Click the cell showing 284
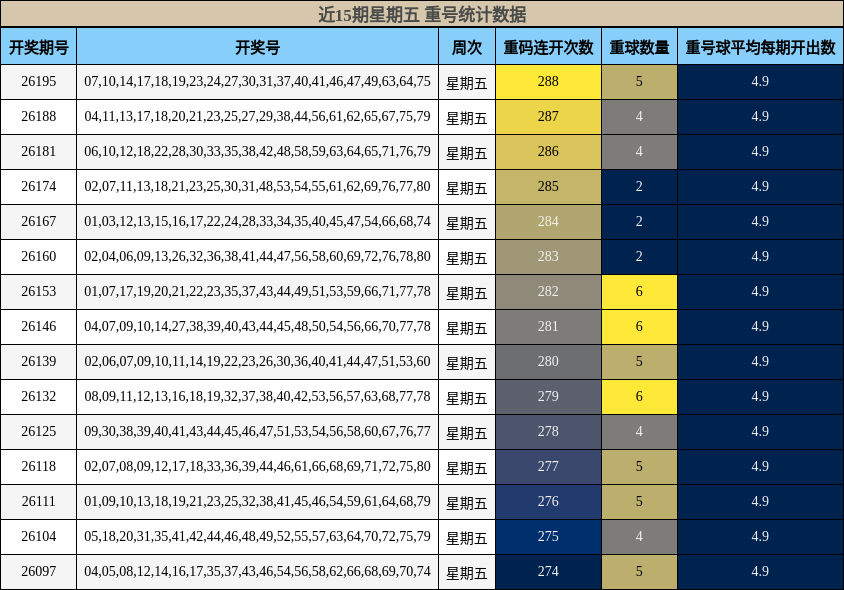The width and height of the screenshot is (844, 590). [x=548, y=222]
